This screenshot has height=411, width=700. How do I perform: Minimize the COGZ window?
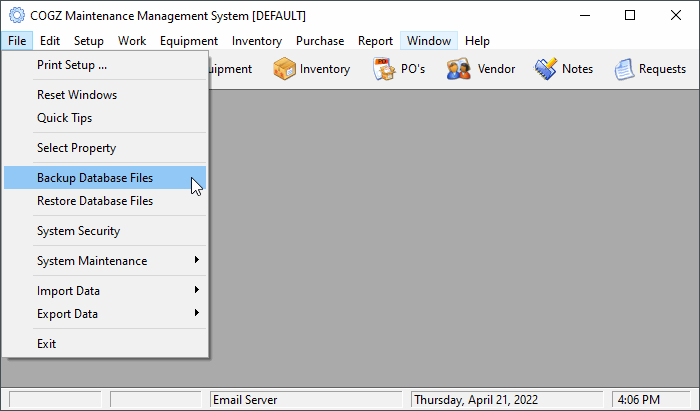585,16
